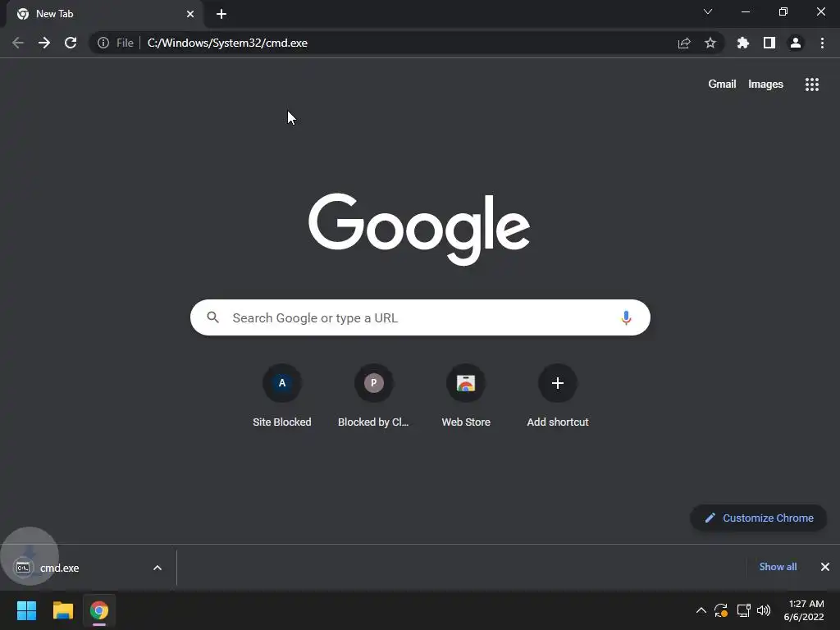Image resolution: width=840 pixels, height=630 pixels.
Task: Open the Images link
Action: point(765,84)
